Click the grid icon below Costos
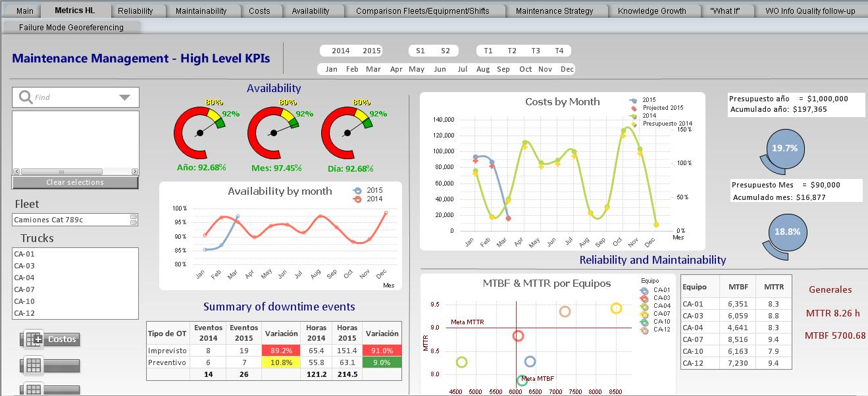The image size is (868, 396). coord(33,365)
